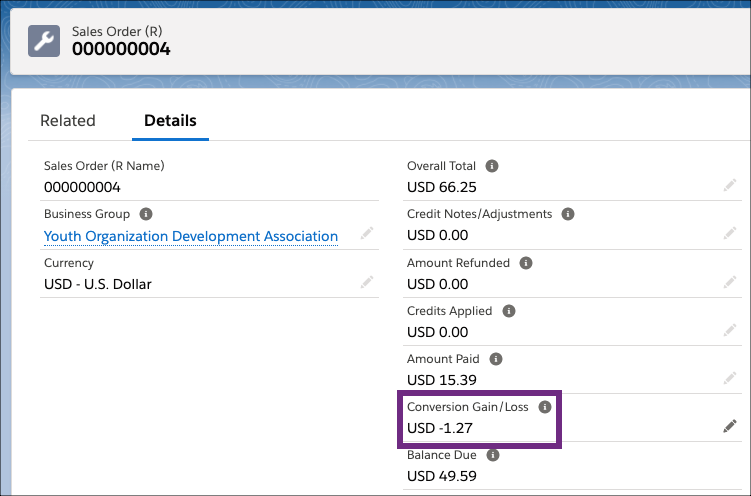The image size is (751, 496).
Task: Click the Credit Notes/Adjustments value USD 0.00
Action: pos(437,236)
